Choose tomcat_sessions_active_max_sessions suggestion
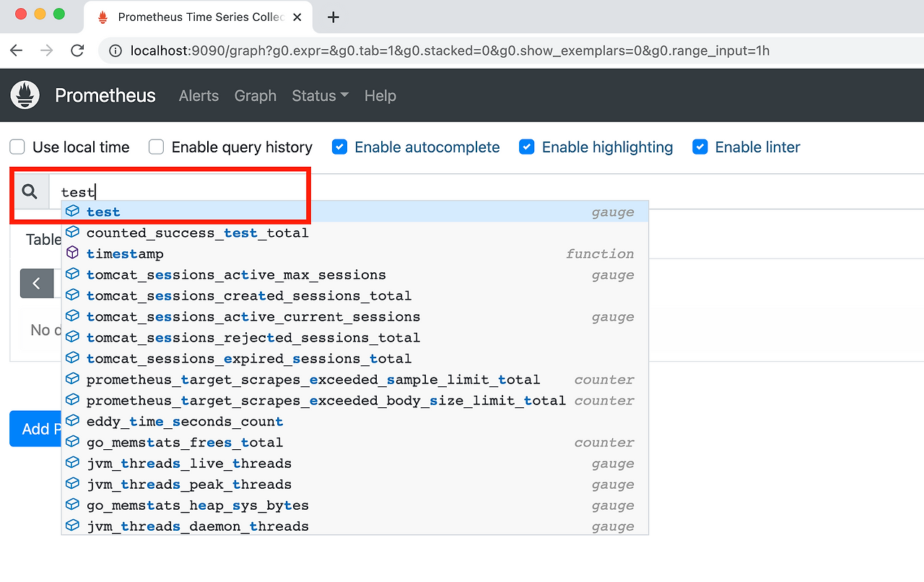The width and height of the screenshot is (924, 582). pos(354,274)
